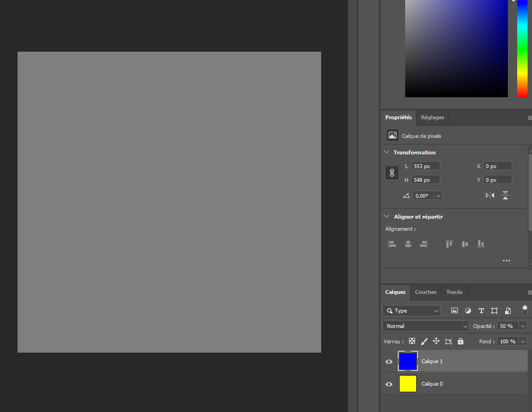Switch to the Couches tab
This screenshot has height=412, width=532.
[x=425, y=292]
